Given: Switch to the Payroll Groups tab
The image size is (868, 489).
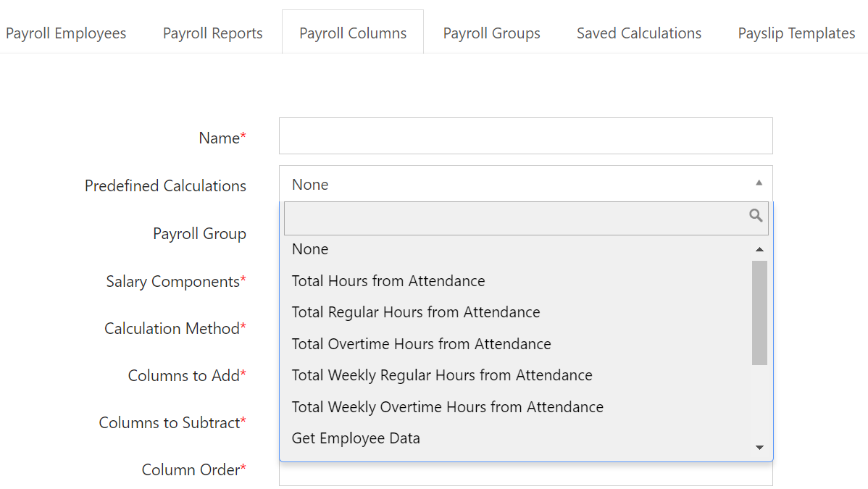Looking at the screenshot, I should pyautogui.click(x=491, y=33).
